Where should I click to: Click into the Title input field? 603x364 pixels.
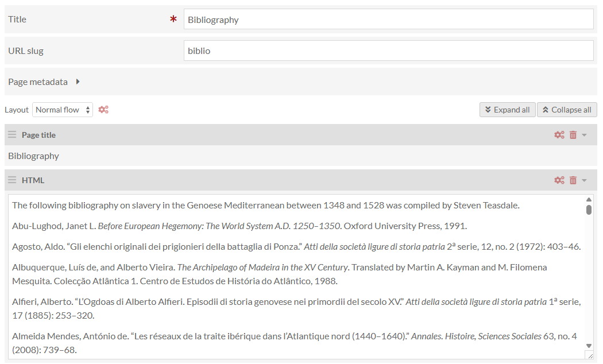click(x=388, y=20)
